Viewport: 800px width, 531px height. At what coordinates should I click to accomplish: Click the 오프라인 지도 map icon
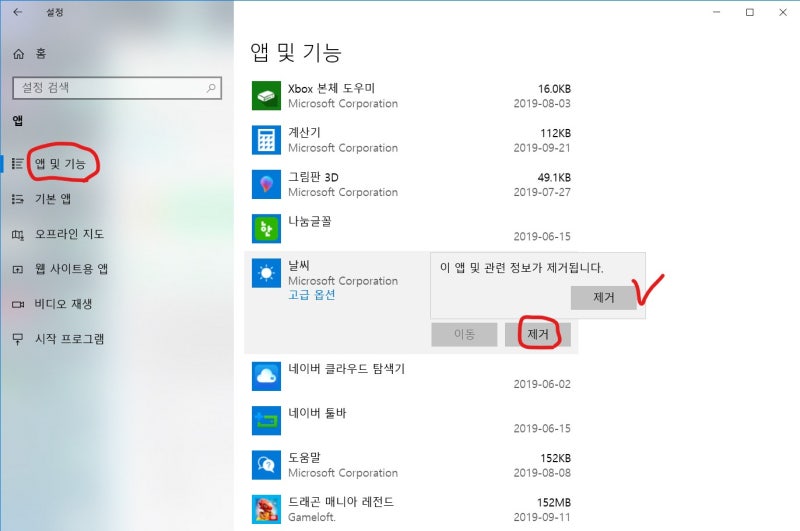18,235
